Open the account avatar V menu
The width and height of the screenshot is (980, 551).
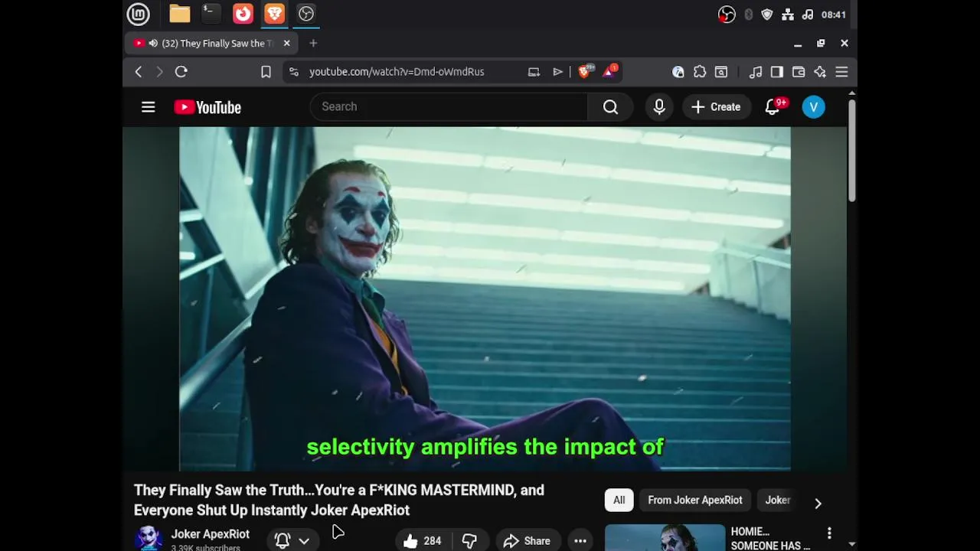tap(814, 107)
